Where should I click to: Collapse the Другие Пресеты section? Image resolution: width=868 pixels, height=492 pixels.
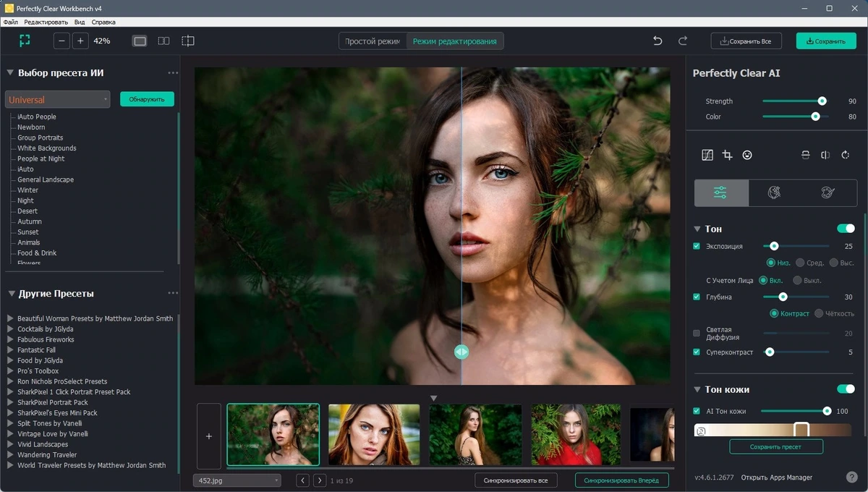tap(10, 294)
